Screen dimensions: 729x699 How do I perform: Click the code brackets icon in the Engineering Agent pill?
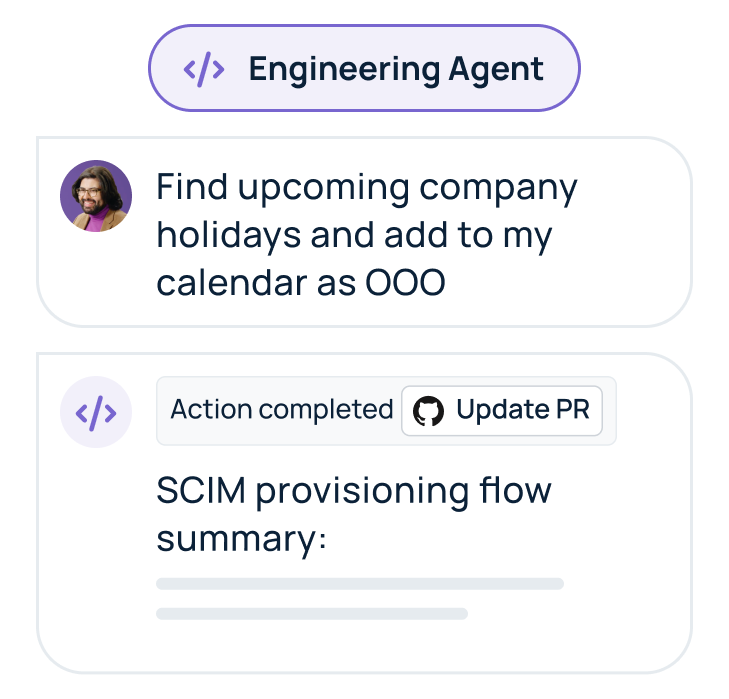(203, 69)
